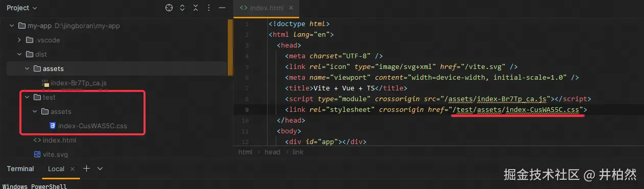The height and width of the screenshot is (189, 644).
Task: Click the CSS file icon of index-CusWAS5C.css
Action: (52, 126)
